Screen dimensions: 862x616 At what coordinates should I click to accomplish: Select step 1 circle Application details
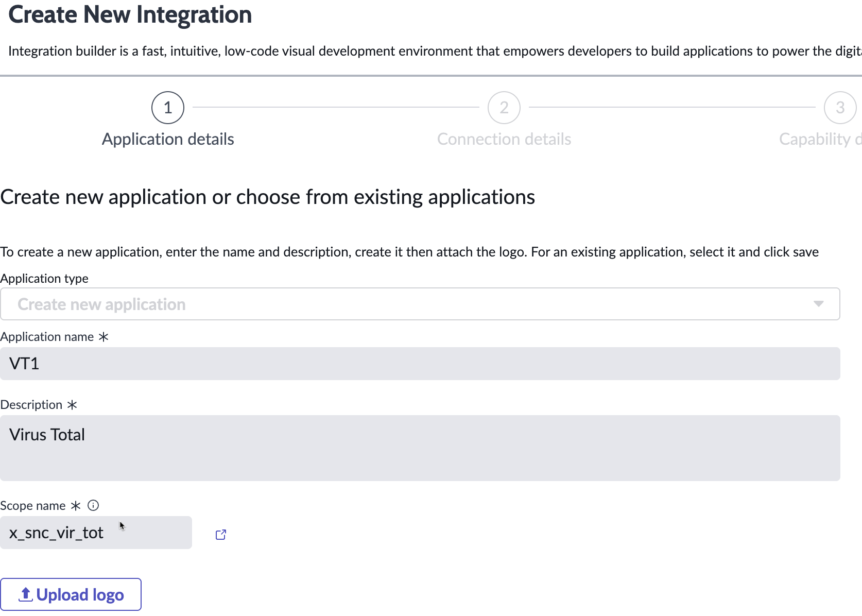168,108
